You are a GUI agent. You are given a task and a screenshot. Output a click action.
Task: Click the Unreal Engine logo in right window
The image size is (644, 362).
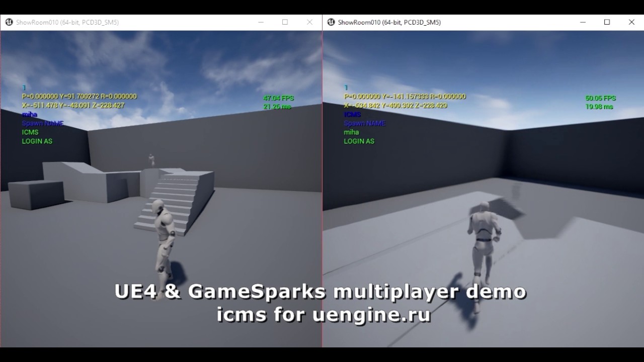click(x=331, y=22)
